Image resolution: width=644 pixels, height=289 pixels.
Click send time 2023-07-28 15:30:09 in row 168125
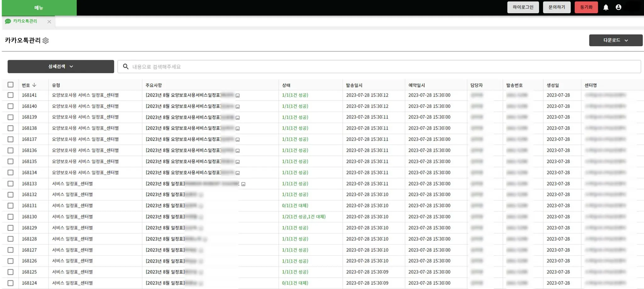[367, 272]
